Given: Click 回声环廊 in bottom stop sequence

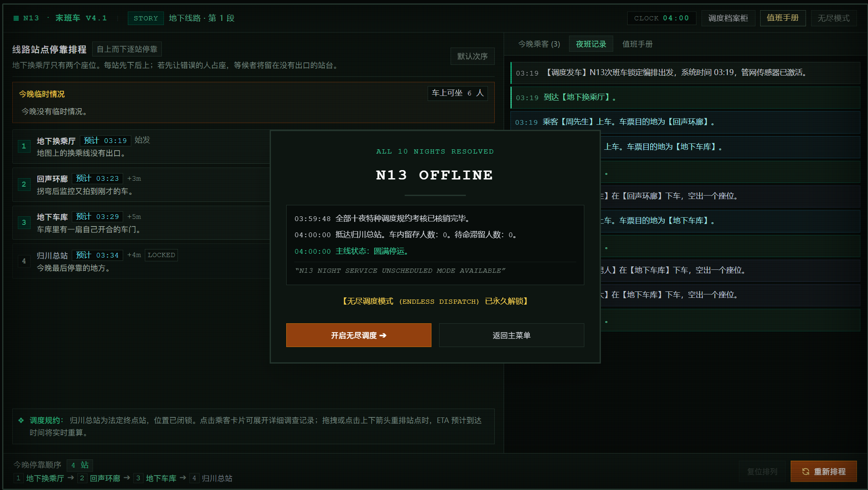Looking at the screenshot, I should point(105,478).
